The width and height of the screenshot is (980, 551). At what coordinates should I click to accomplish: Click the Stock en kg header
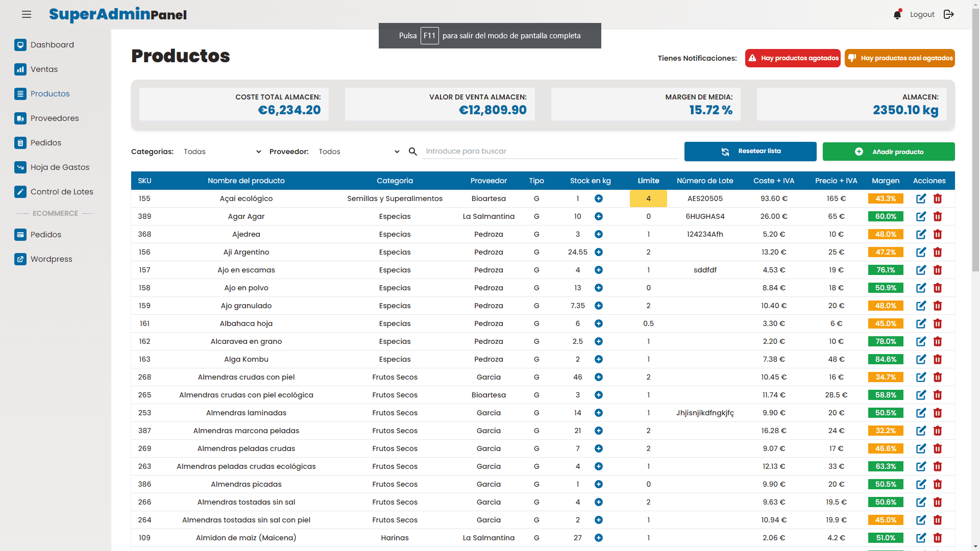click(590, 181)
